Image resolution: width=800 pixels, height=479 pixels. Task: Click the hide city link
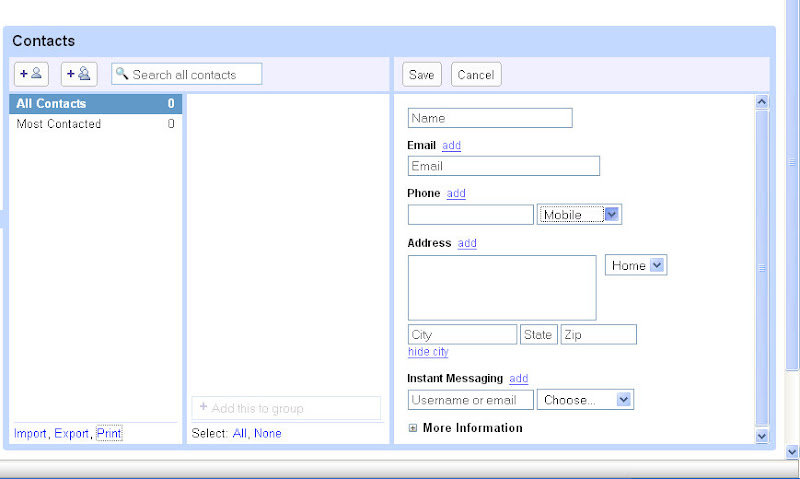(x=428, y=352)
